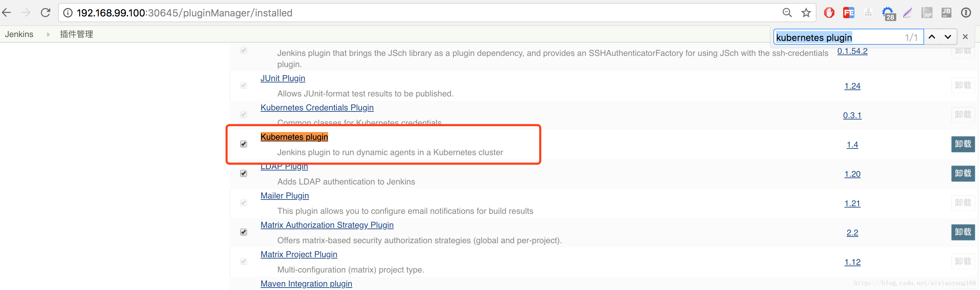The image size is (980, 290).
Task: Open the Mailer Plugin link
Action: [284, 196]
